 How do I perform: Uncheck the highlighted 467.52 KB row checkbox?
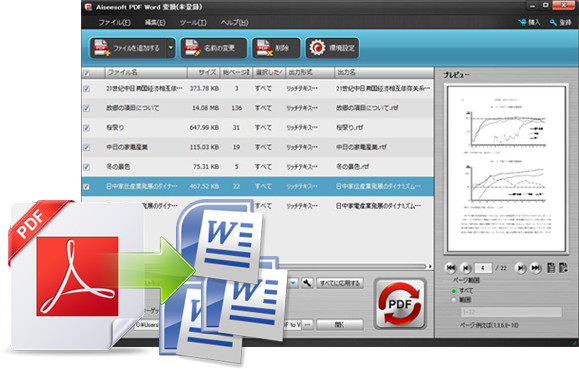(x=86, y=187)
